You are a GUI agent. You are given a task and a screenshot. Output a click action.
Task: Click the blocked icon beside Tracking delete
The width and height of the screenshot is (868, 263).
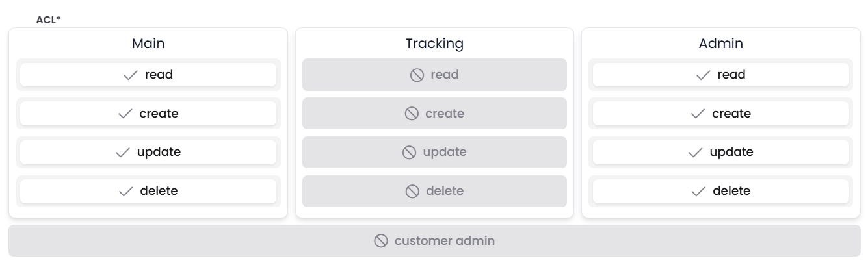pyautogui.click(x=412, y=192)
